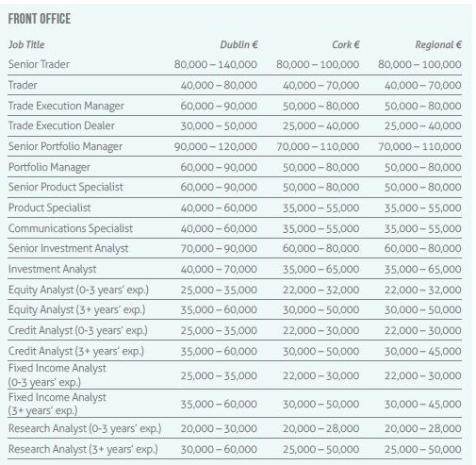Click Credit Analyst (3+ years' exp.) Regional salary
Image resolution: width=476 pixels, height=465 pixels.
pos(423,351)
